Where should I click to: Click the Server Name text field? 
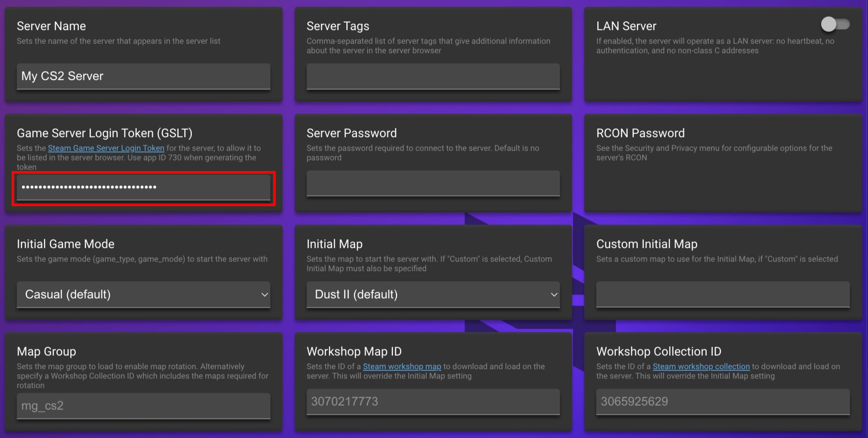pyautogui.click(x=143, y=76)
